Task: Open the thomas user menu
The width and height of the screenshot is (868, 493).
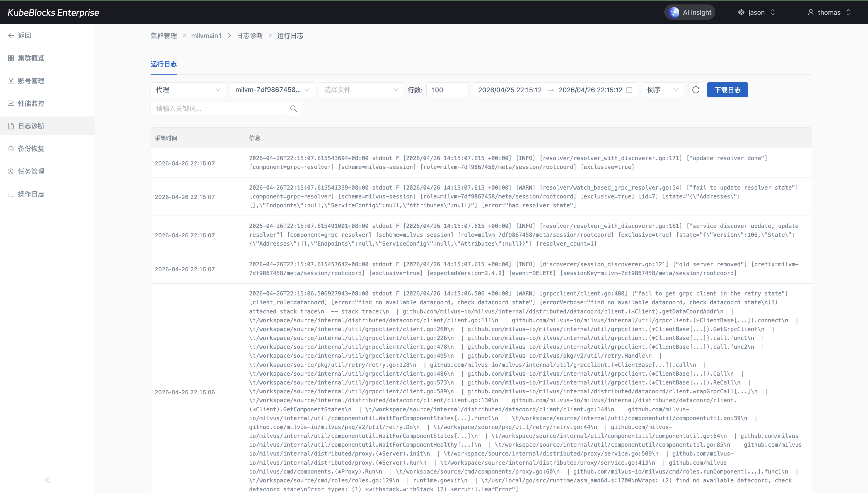Action: point(829,12)
